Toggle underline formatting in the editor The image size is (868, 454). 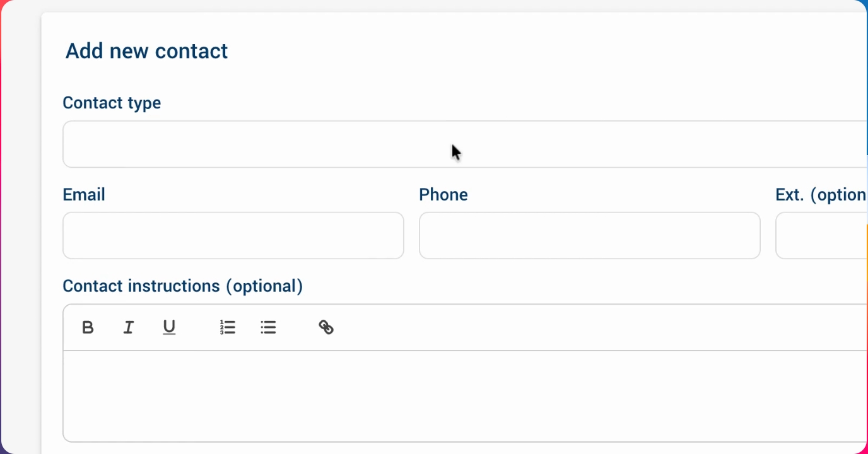169,327
